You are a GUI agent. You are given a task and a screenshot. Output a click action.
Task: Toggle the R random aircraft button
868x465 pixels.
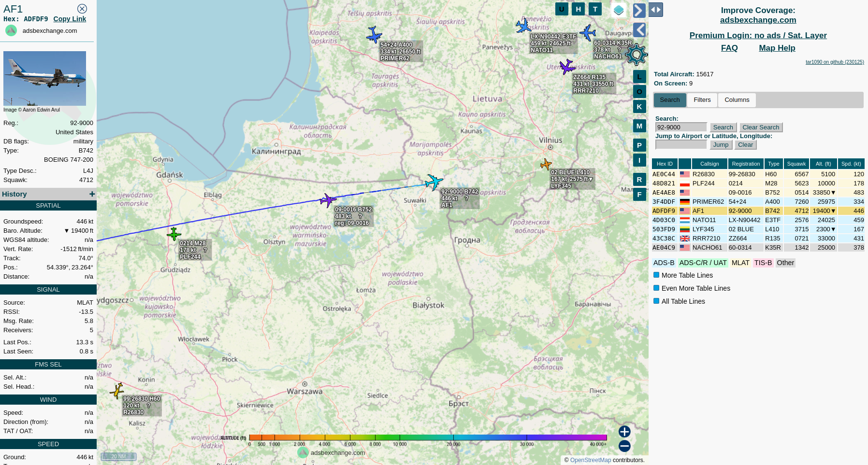[x=639, y=179]
